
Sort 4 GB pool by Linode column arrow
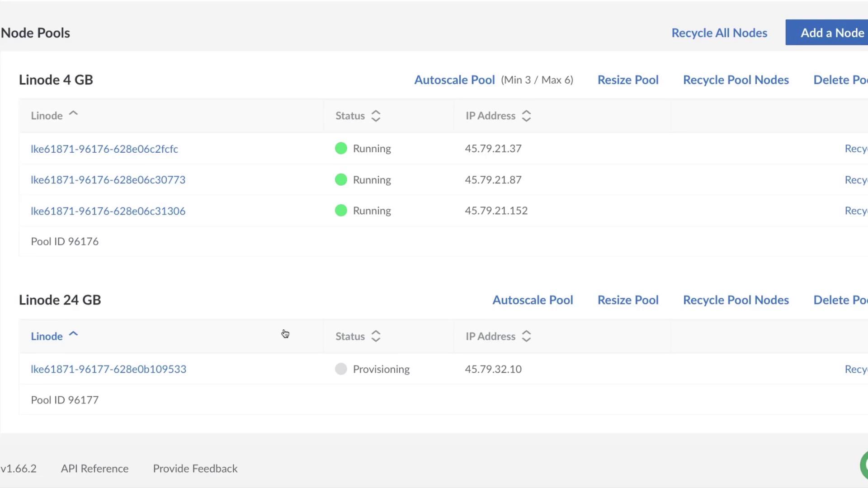click(73, 114)
